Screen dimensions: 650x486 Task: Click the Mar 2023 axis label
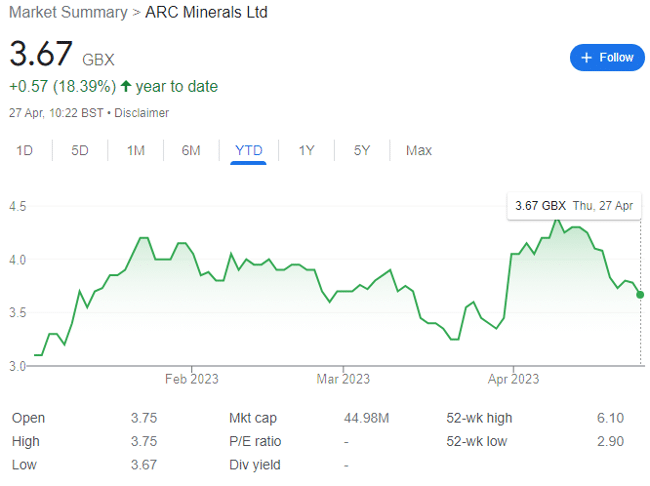click(343, 379)
